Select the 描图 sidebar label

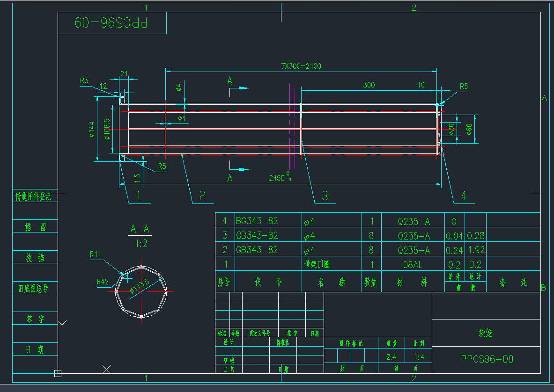[35, 227]
